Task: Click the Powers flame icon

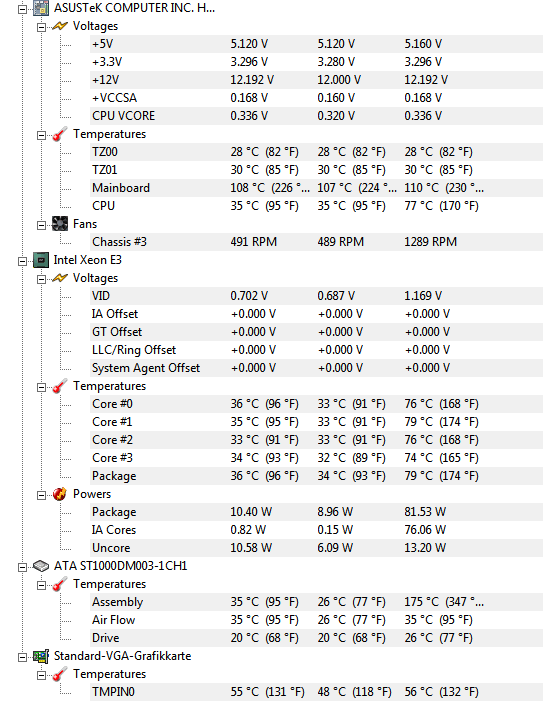Action: 60,494
